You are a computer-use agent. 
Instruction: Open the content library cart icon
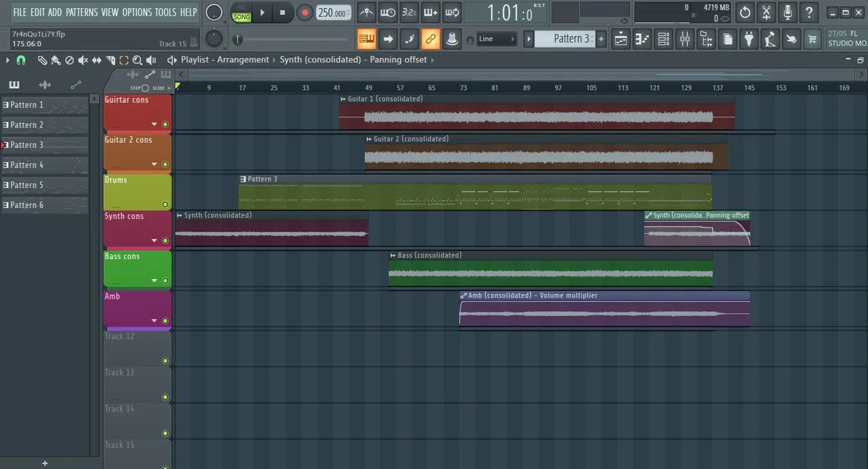click(x=812, y=39)
